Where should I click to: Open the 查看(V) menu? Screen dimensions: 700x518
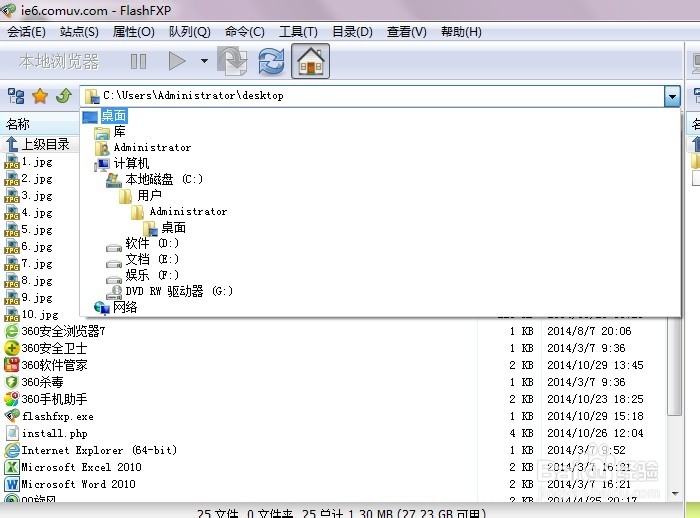(x=406, y=32)
